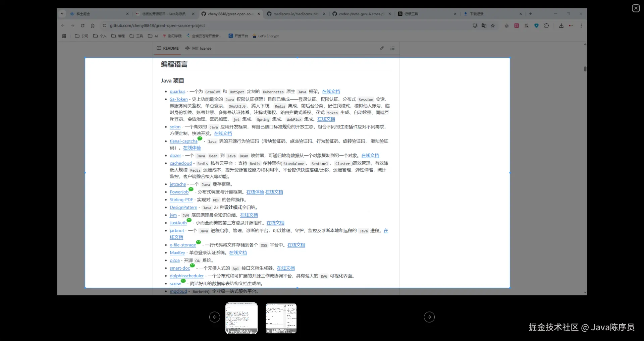Reload the GitHub page
Image resolution: width=644 pixels, height=341 pixels.
point(83,25)
